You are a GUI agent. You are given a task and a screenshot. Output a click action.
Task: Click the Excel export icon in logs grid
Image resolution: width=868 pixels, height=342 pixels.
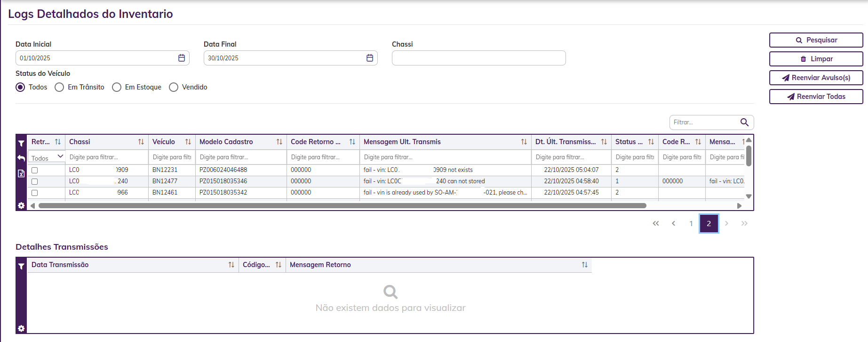tap(21, 173)
